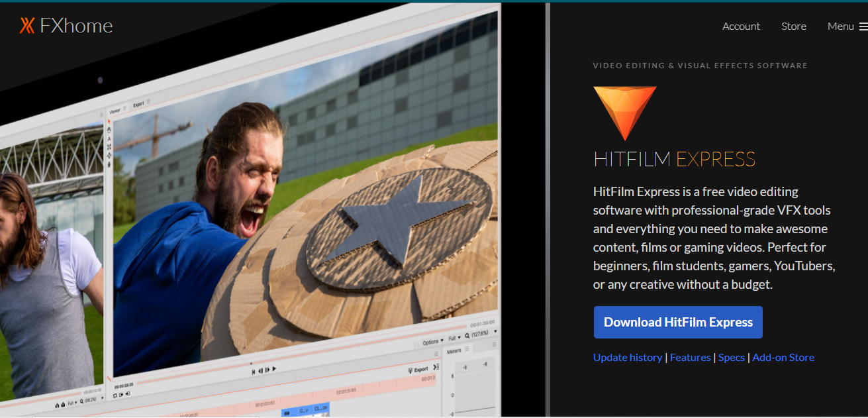The image size is (868, 418).
Task: Switch to the Export tab in the viewer panel
Action: pyautogui.click(x=138, y=104)
